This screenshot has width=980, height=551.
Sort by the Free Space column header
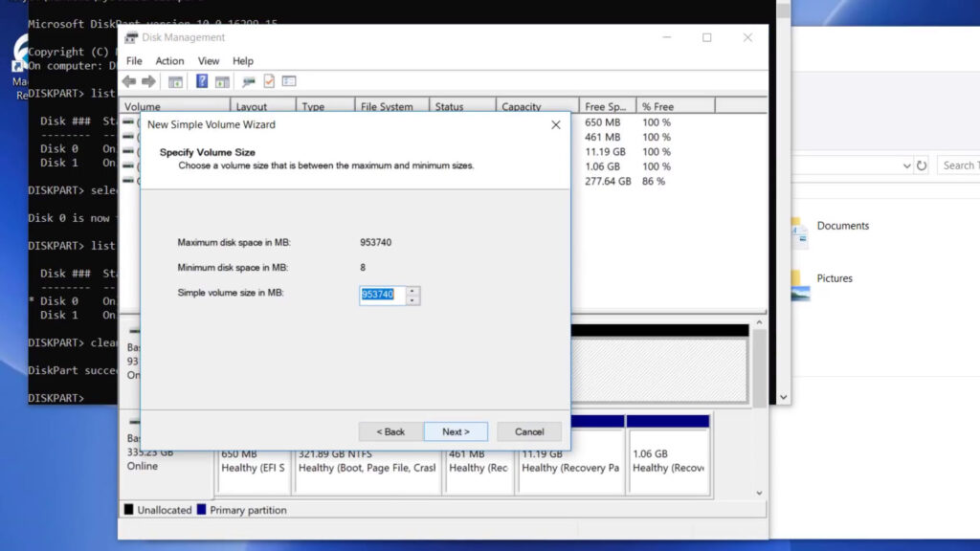tap(608, 106)
